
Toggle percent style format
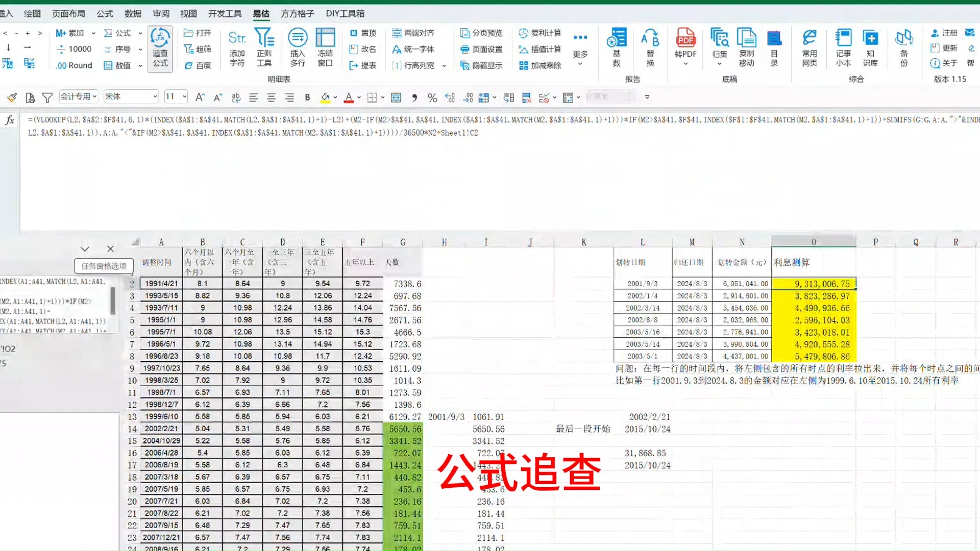[432, 97]
